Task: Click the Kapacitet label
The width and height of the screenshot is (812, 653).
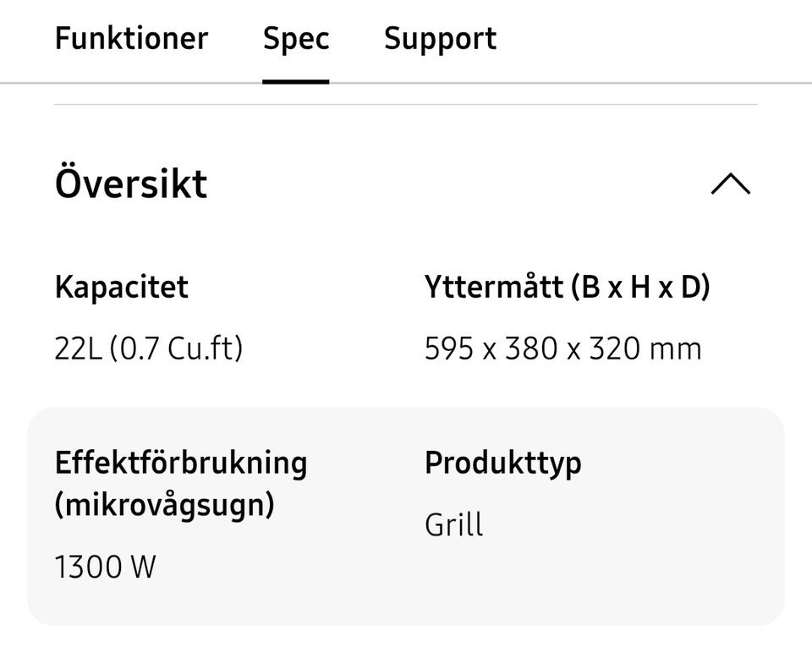Action: point(121,288)
